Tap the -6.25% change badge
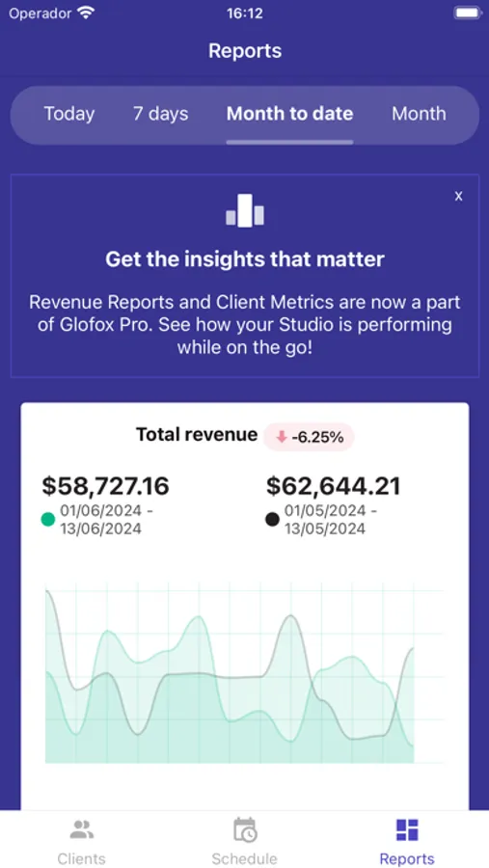The height and width of the screenshot is (868, 489). tap(309, 437)
